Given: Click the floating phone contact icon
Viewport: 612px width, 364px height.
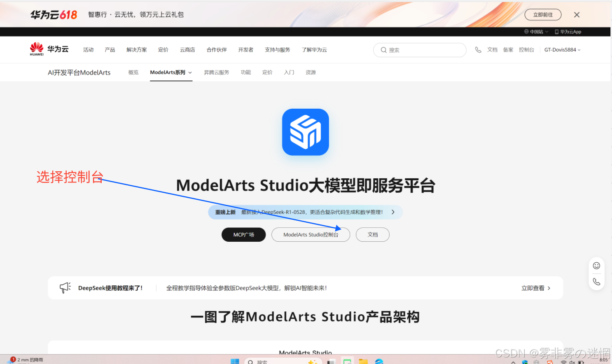Looking at the screenshot, I should coord(596,282).
